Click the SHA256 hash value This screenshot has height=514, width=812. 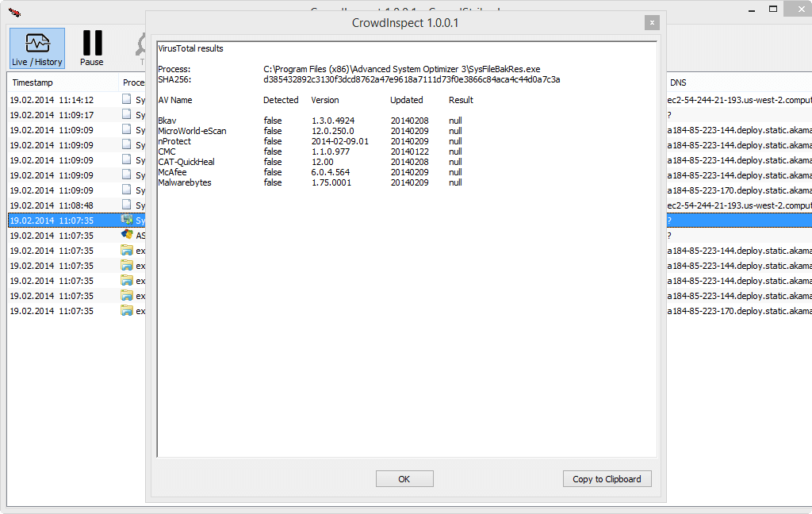(x=412, y=79)
